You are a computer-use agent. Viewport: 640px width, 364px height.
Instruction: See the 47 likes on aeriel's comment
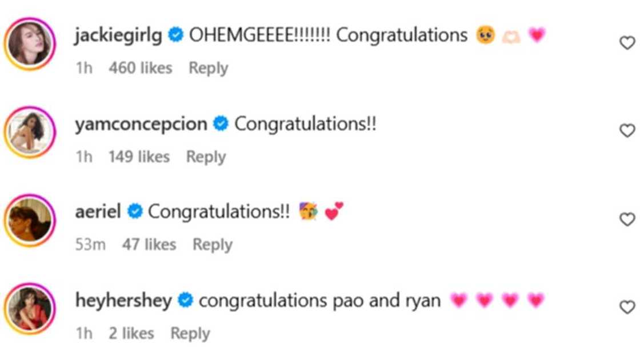149,245
